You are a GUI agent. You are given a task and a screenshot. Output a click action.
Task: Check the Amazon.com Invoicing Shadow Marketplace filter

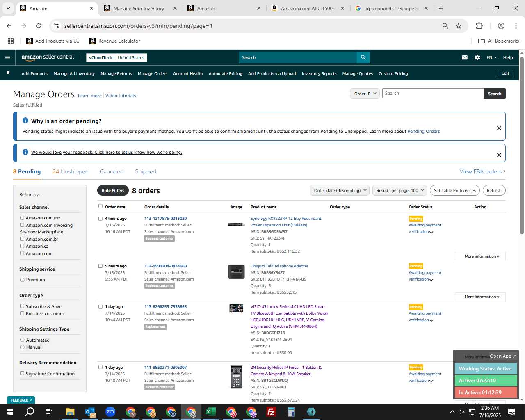click(22, 225)
